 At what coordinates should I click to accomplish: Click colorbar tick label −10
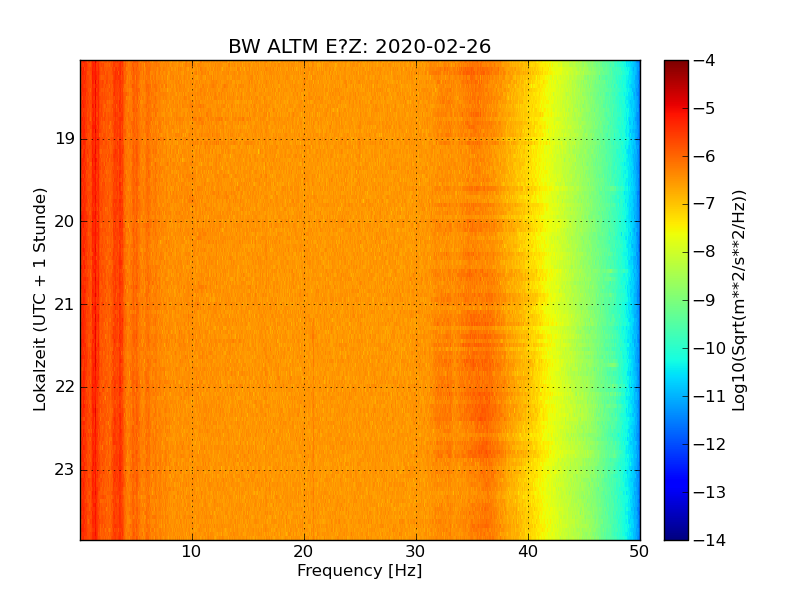coord(710,348)
